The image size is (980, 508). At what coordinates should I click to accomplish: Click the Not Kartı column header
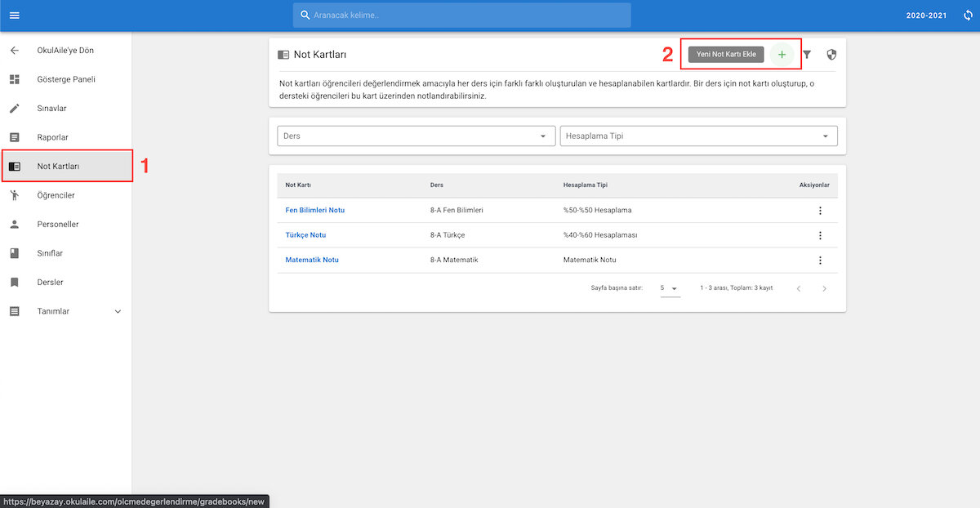(298, 185)
